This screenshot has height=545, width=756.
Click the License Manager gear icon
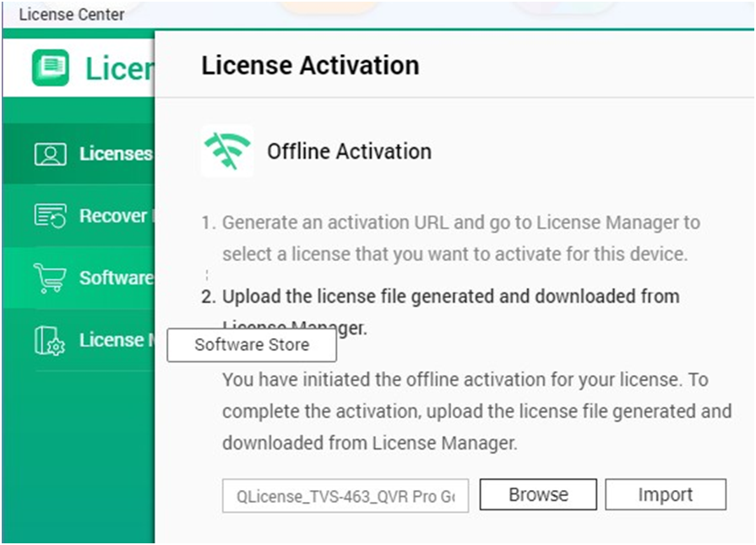[50, 340]
